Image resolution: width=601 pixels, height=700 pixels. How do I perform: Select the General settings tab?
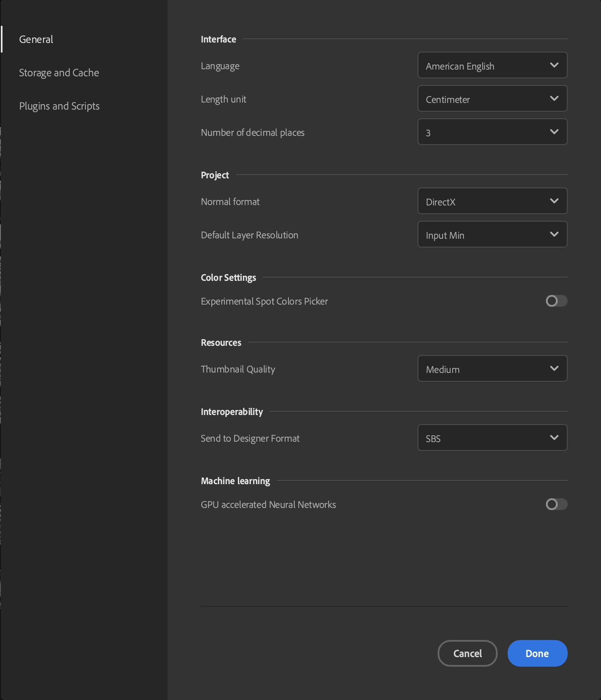pos(36,40)
